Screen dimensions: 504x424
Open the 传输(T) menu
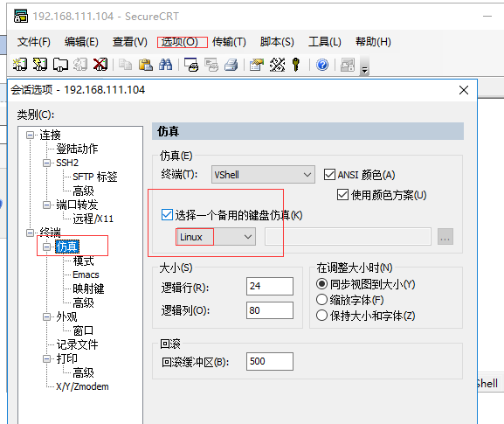click(x=229, y=42)
